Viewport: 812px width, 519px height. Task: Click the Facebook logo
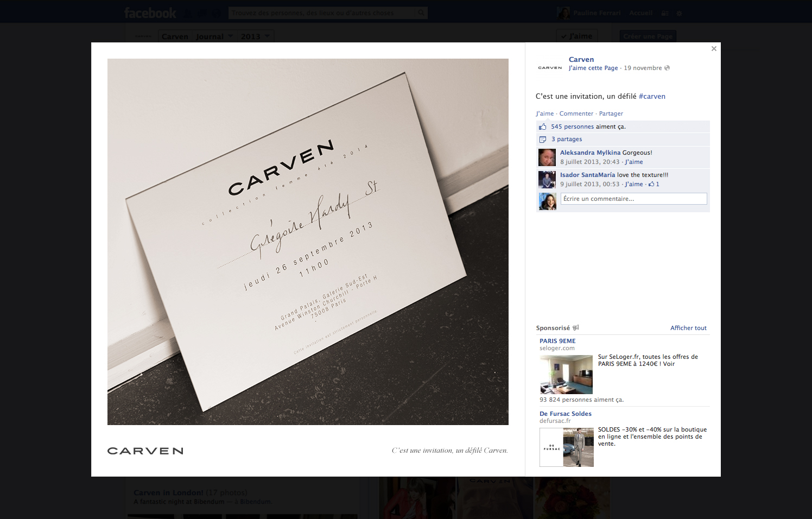coord(150,12)
